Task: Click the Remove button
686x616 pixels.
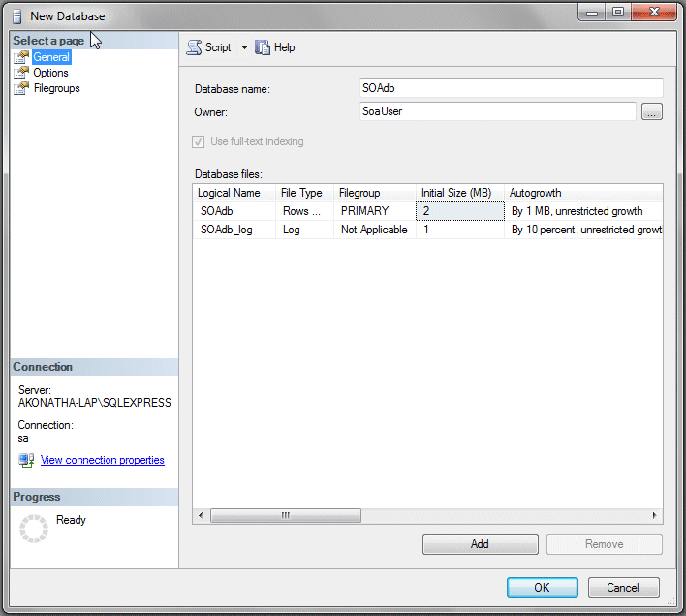Action: (x=605, y=544)
